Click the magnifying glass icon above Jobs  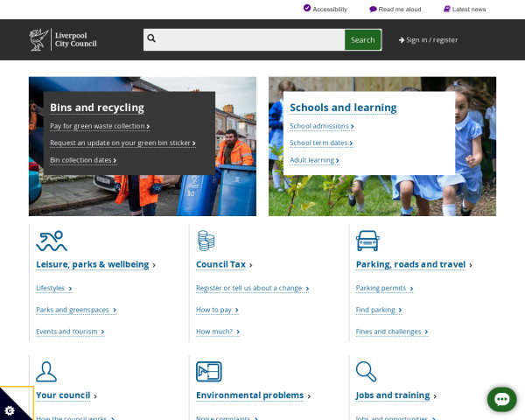click(x=366, y=371)
